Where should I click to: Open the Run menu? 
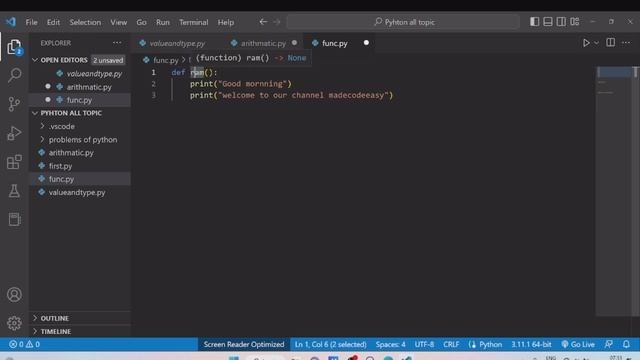click(162, 22)
